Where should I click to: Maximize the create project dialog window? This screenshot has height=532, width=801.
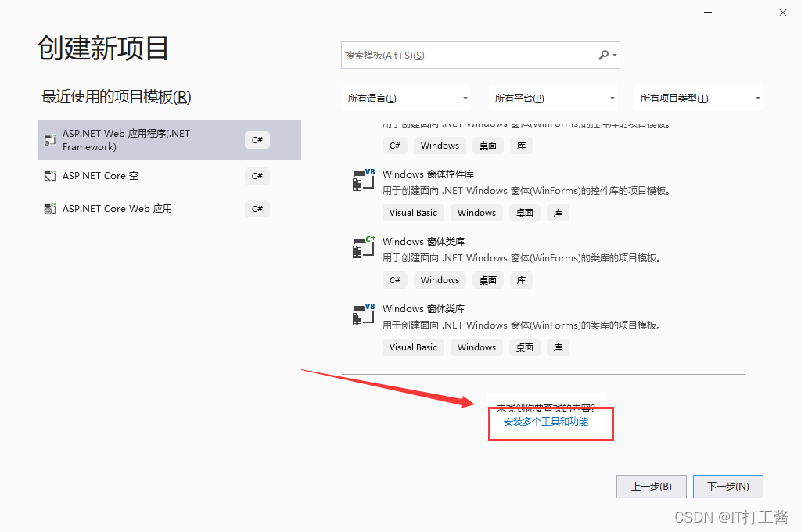point(745,13)
